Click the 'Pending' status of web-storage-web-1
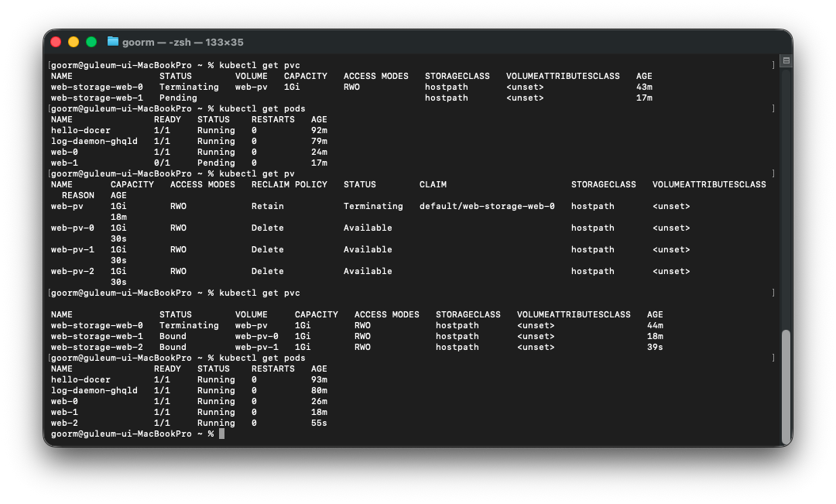Image resolution: width=836 pixels, height=504 pixels. (178, 98)
